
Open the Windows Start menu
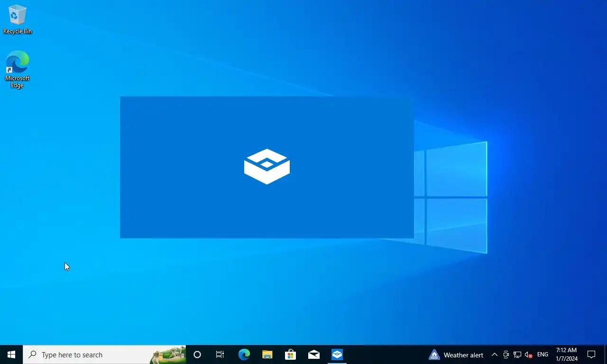pyautogui.click(x=11, y=355)
